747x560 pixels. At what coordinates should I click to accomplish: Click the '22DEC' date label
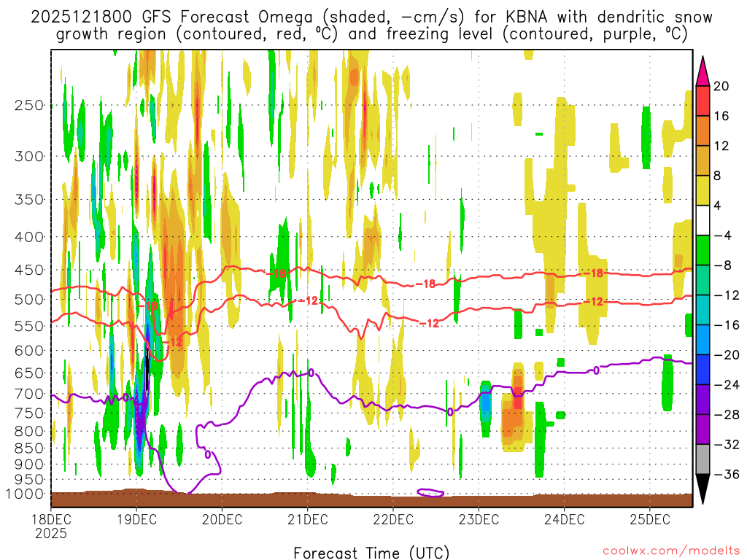pos(393,519)
